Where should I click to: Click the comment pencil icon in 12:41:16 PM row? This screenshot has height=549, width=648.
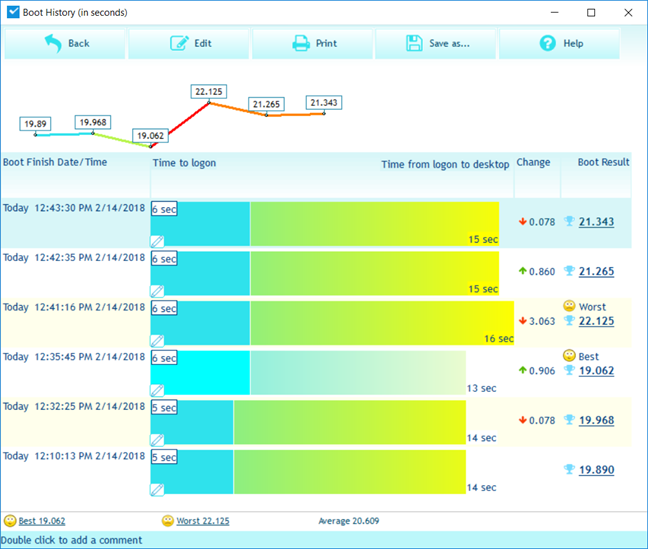click(157, 340)
